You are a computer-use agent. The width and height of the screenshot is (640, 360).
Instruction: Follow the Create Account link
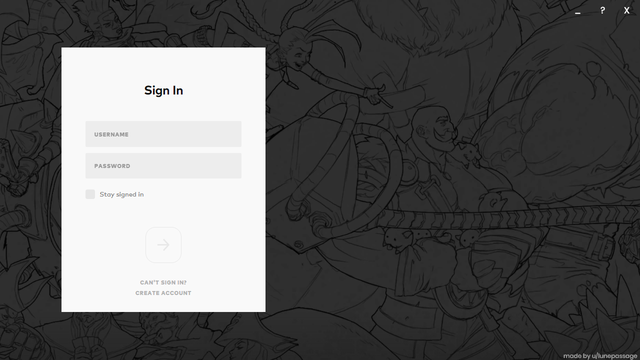pyautogui.click(x=163, y=293)
